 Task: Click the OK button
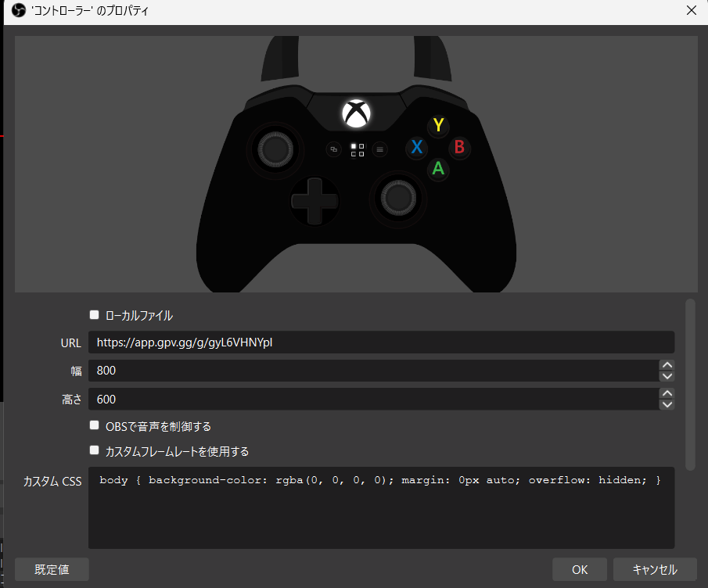[579, 569]
